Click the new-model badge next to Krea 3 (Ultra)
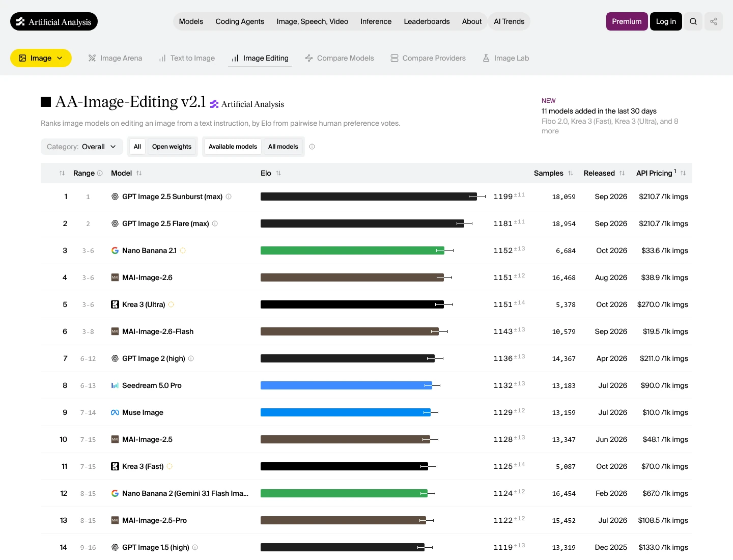The width and height of the screenshot is (733, 560). point(171,304)
